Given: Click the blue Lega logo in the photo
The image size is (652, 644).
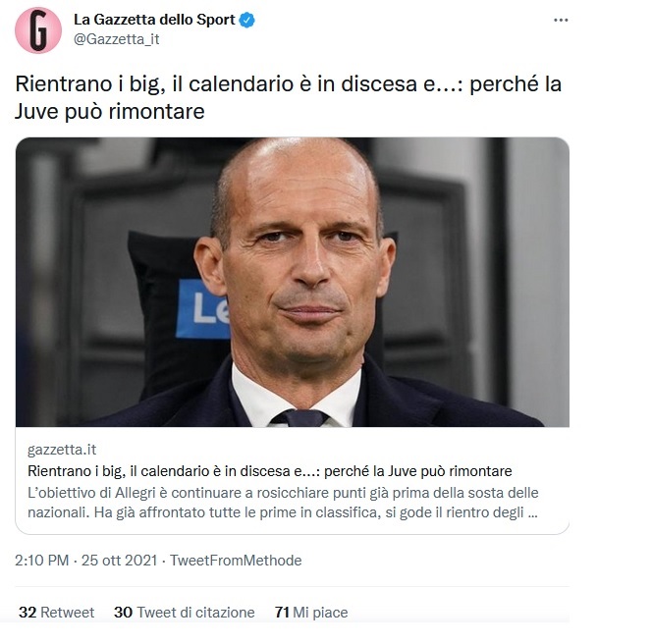Looking at the screenshot, I should coord(203,308).
